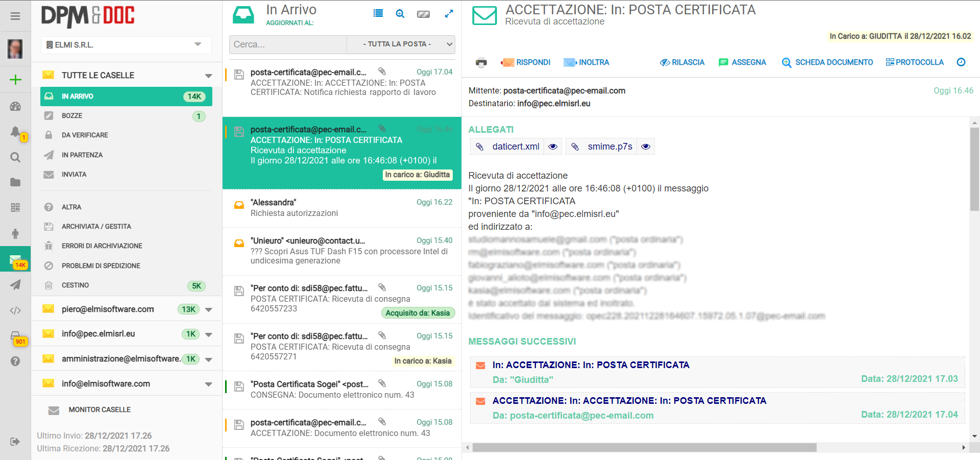This screenshot has width=980, height=460.
Task: Open the Unieuro Asus TUF Dash message
Action: point(342,251)
